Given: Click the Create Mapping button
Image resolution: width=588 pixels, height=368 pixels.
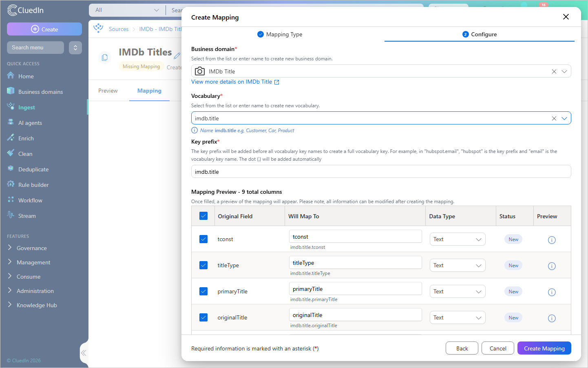Looking at the screenshot, I should click(x=544, y=348).
